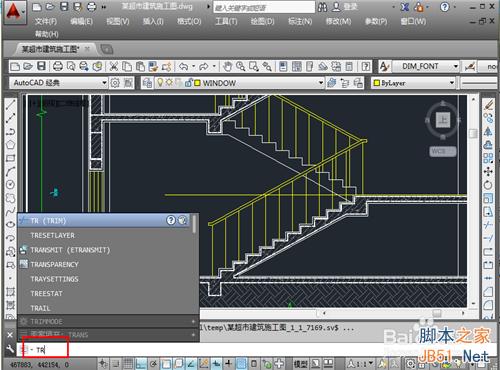Select the Line tool in draw toolbar
This screenshot has height=370, width=500.
[10, 105]
